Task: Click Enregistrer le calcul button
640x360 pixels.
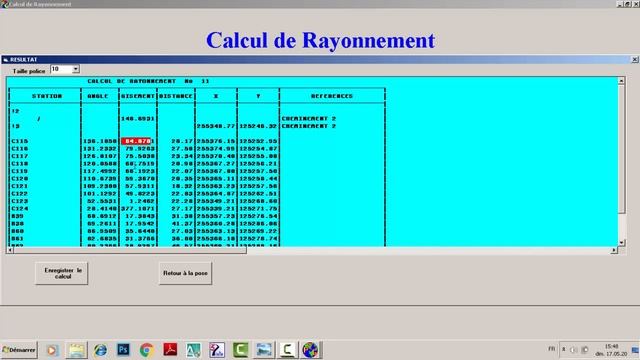Action: [62, 273]
